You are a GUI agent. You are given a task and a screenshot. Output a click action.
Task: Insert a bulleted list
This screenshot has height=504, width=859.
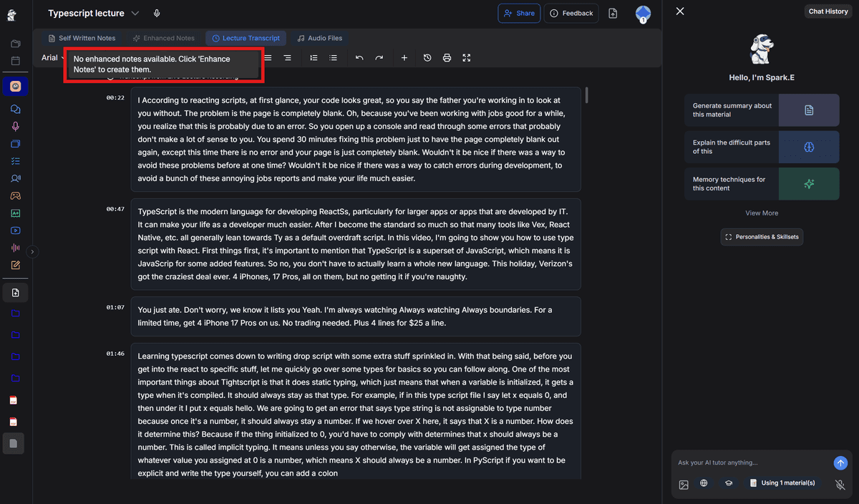333,57
